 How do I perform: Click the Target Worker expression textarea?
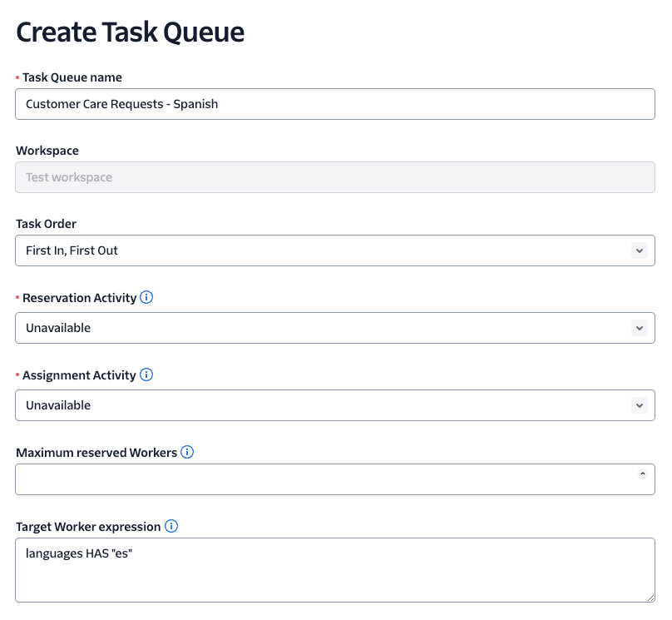point(333,569)
